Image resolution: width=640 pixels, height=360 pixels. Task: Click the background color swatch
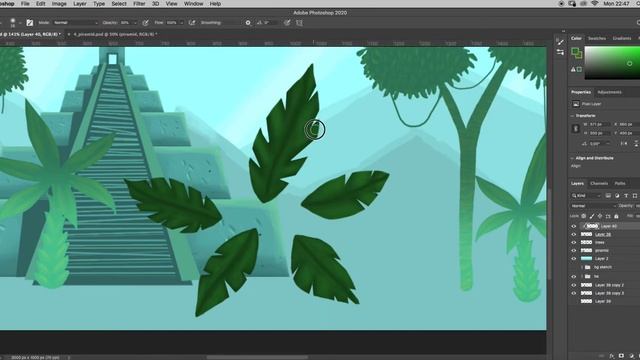pyautogui.click(x=580, y=55)
